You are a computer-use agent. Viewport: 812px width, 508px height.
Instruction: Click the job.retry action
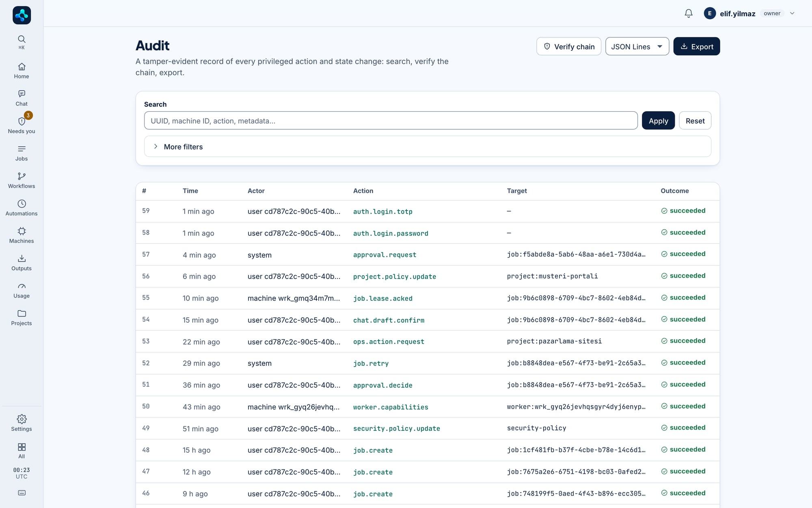371,363
